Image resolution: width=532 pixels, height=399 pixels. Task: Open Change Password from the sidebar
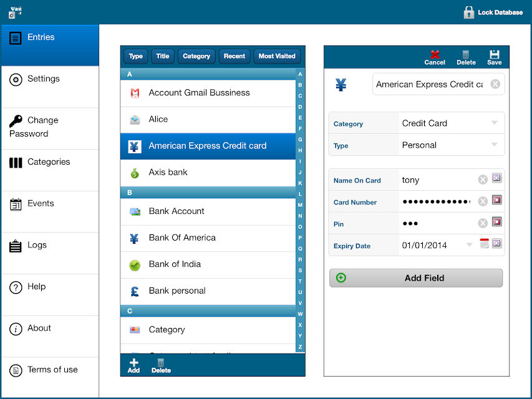[50, 128]
